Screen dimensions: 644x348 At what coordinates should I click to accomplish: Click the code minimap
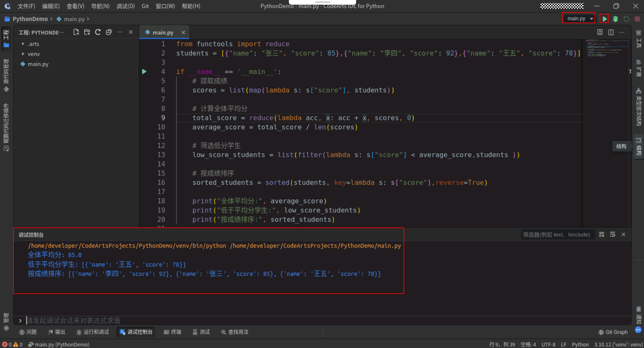tap(607, 49)
